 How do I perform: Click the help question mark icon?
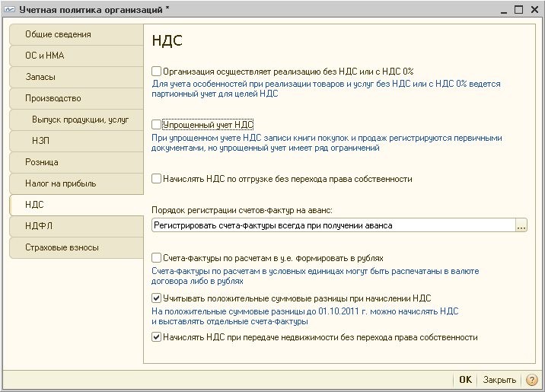532,380
